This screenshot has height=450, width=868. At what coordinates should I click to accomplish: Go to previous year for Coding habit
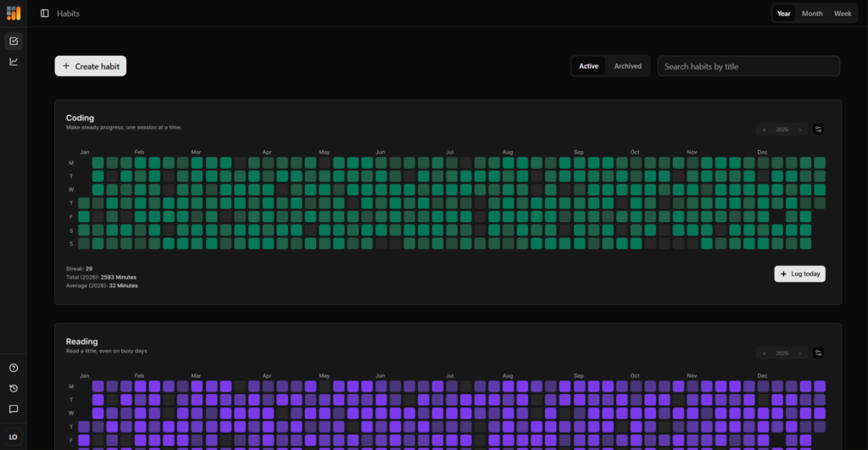click(765, 130)
